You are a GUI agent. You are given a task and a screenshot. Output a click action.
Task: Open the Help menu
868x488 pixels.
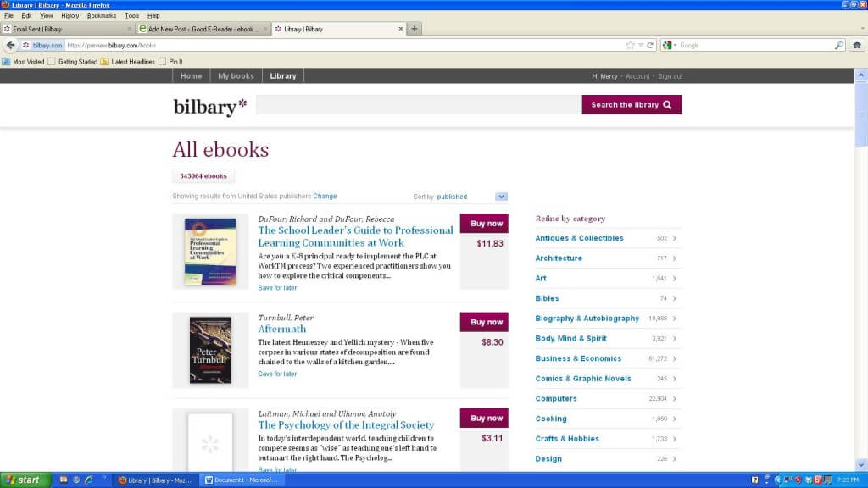pyautogui.click(x=153, y=16)
